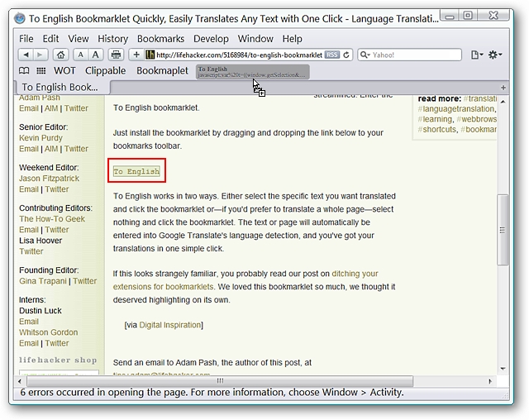Open the search engine magnifier dropdown

click(365, 55)
